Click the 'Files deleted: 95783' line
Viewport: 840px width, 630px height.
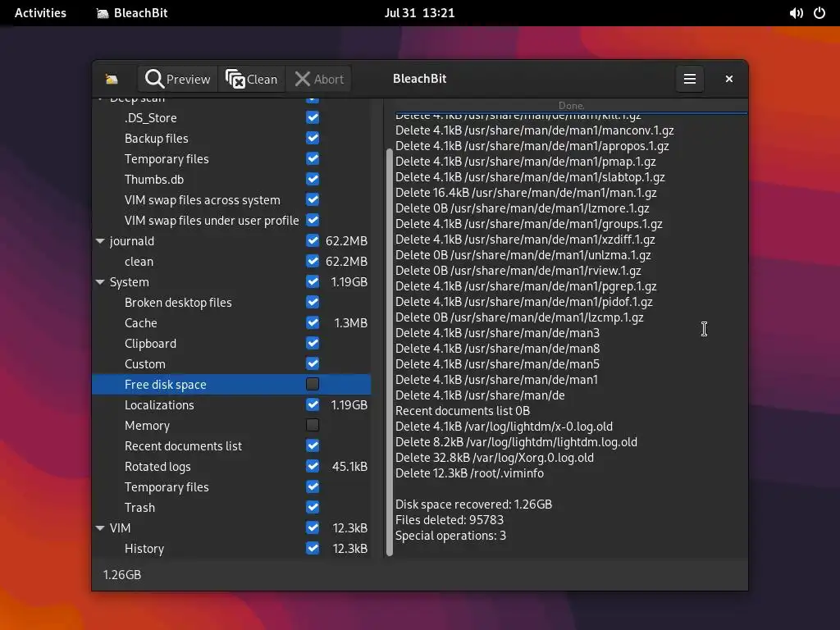(450, 519)
